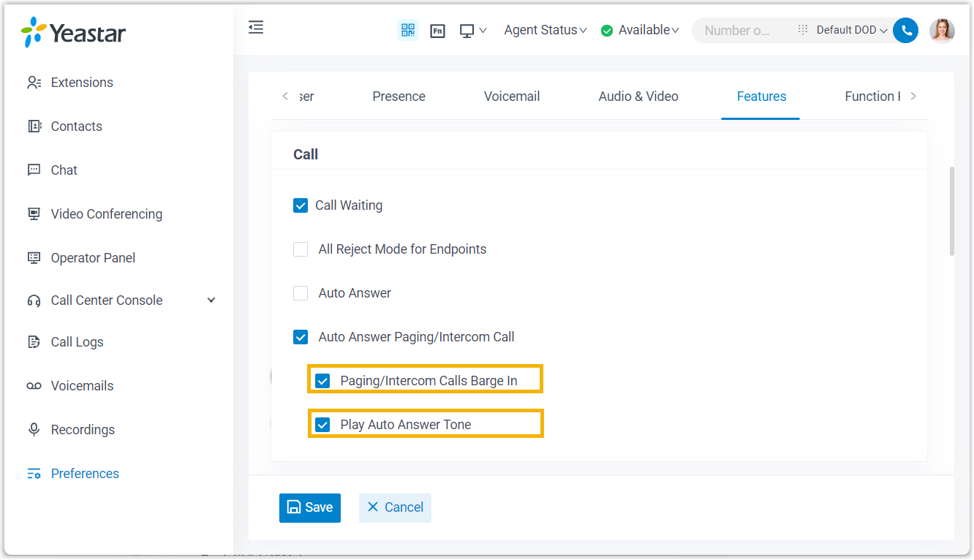Screen dimensions: 974x560
Task: Open Recordings page
Action: pos(83,430)
